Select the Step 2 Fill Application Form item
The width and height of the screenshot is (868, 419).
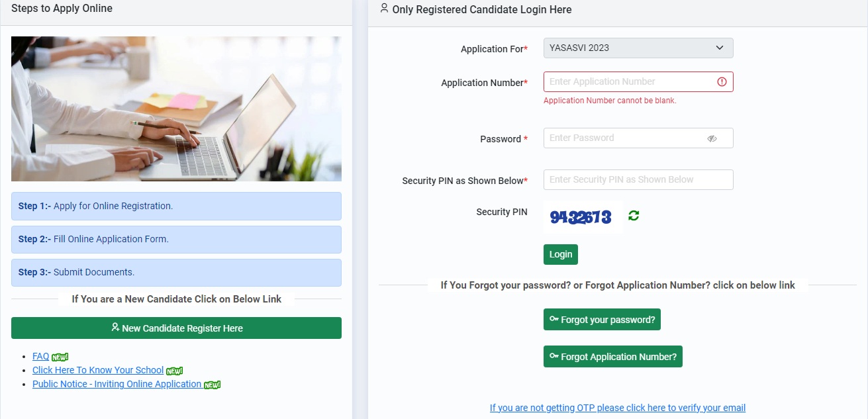[176, 239]
